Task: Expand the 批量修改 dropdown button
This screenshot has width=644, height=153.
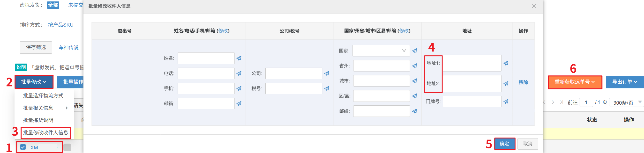Action: click(34, 82)
